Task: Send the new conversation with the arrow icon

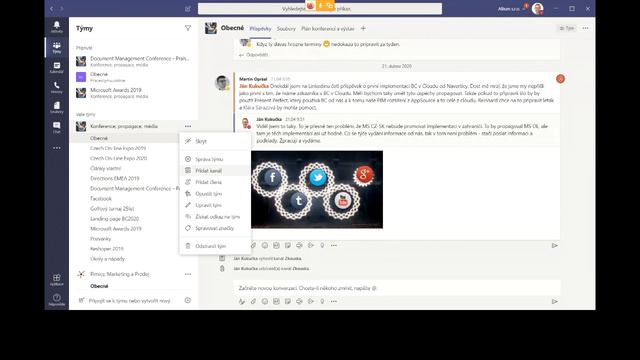Action: [x=554, y=301]
